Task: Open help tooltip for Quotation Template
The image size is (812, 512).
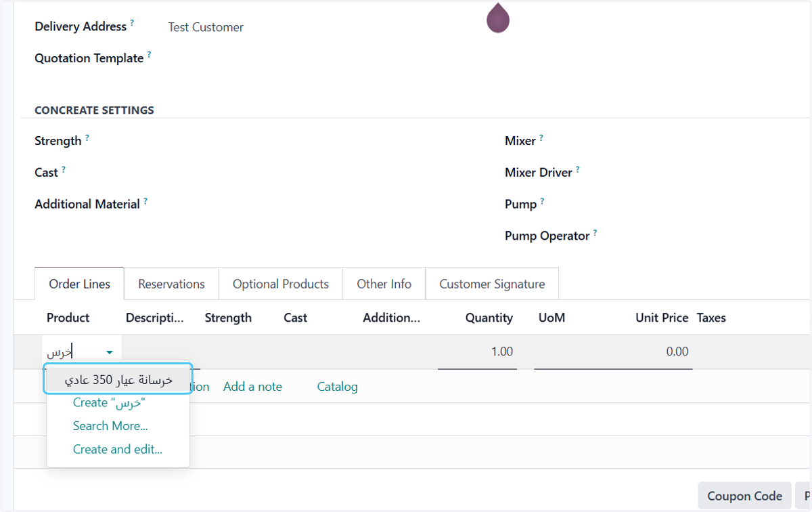Action: [149, 54]
